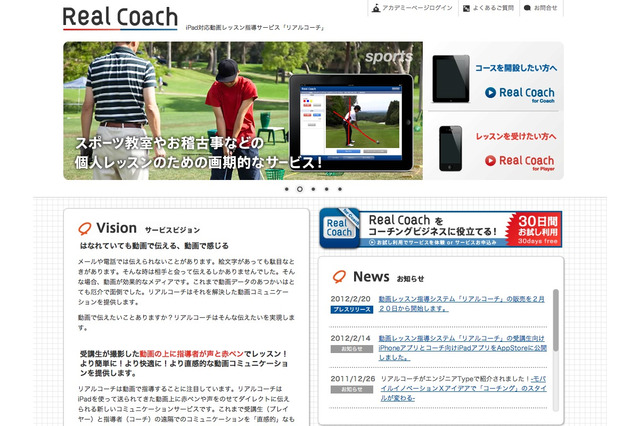
Task: Select the first carousel dot
Action: 287,188
